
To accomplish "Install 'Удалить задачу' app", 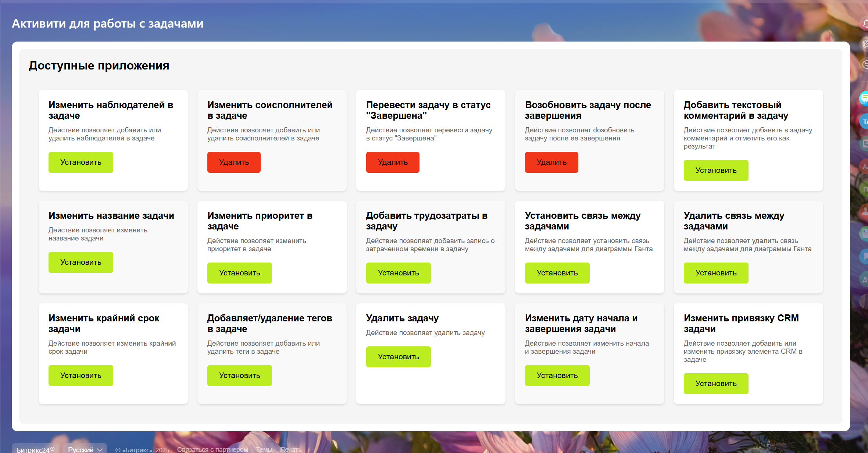I will click(x=398, y=357).
